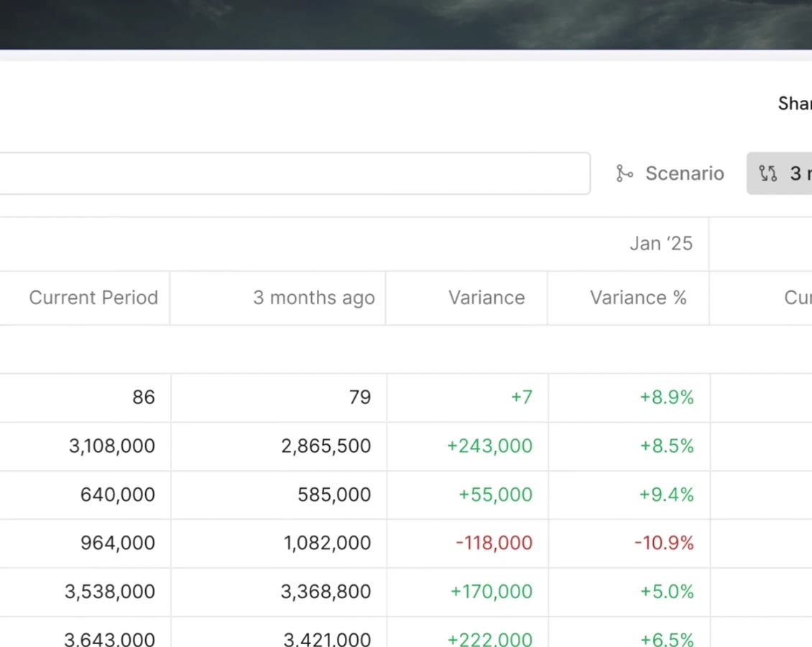Select the cell showing 86

(x=85, y=398)
